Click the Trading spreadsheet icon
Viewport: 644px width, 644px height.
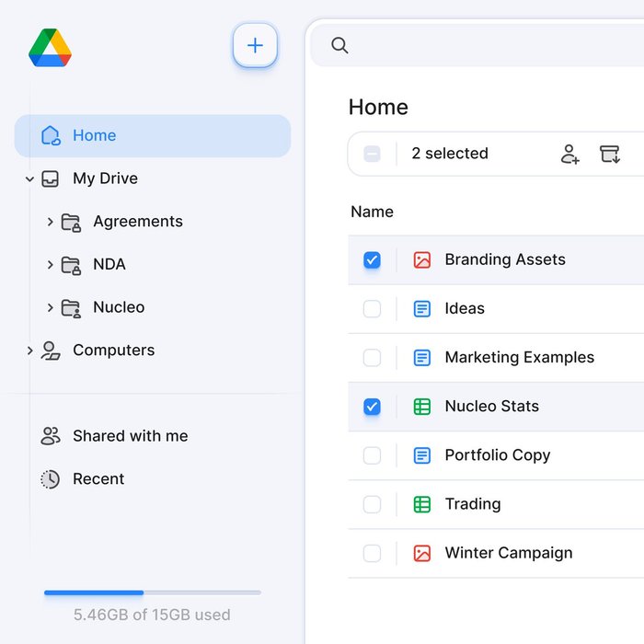point(421,504)
